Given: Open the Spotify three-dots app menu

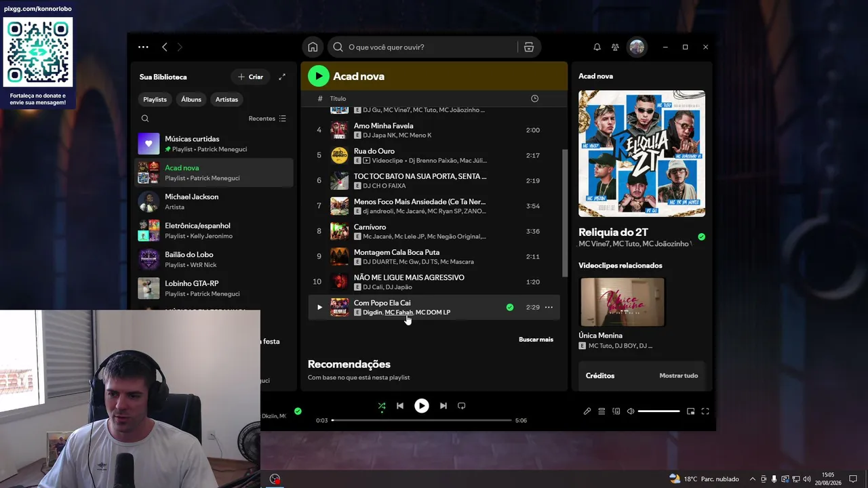Looking at the screenshot, I should (143, 47).
